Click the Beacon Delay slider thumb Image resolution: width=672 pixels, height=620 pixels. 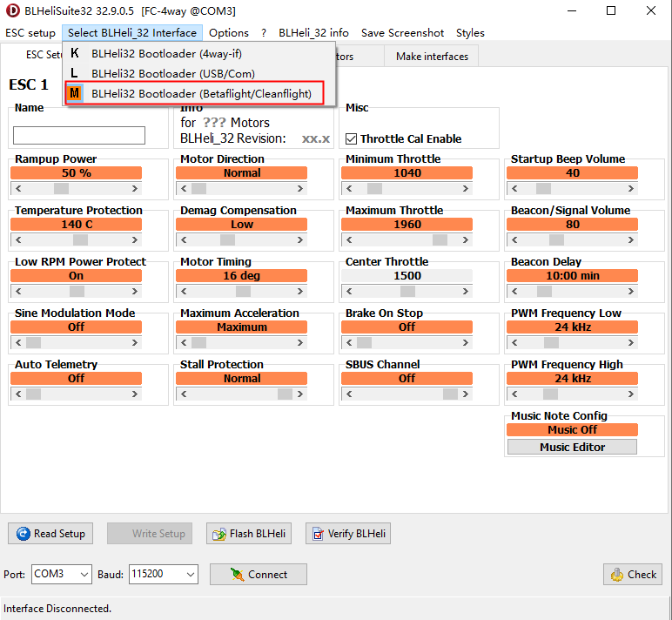544,292
